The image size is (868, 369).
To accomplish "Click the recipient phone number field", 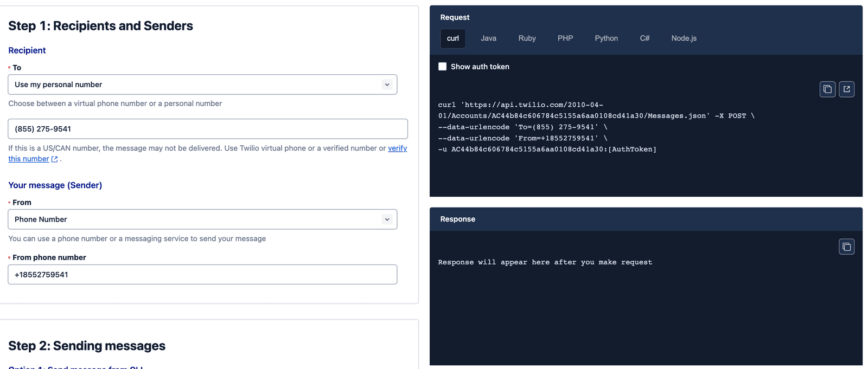I will 207,129.
